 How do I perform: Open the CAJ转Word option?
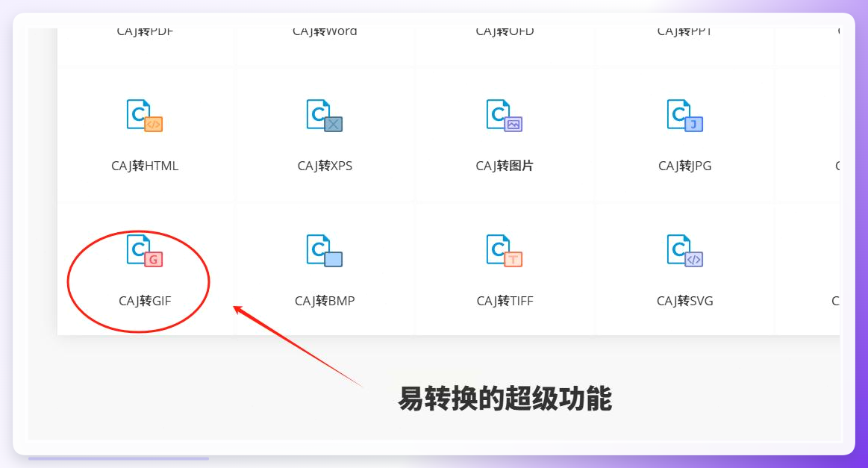[325, 31]
